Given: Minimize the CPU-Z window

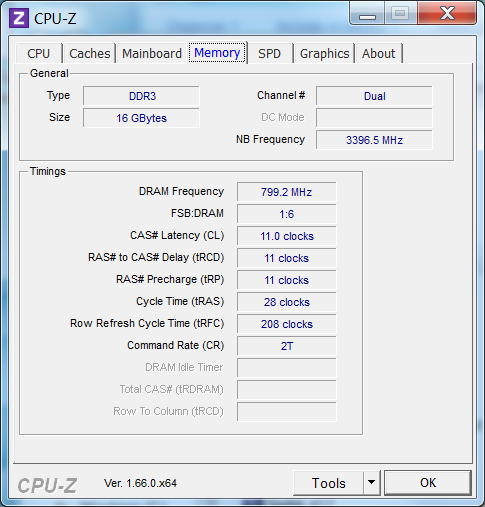Looking at the screenshot, I should [367, 13].
